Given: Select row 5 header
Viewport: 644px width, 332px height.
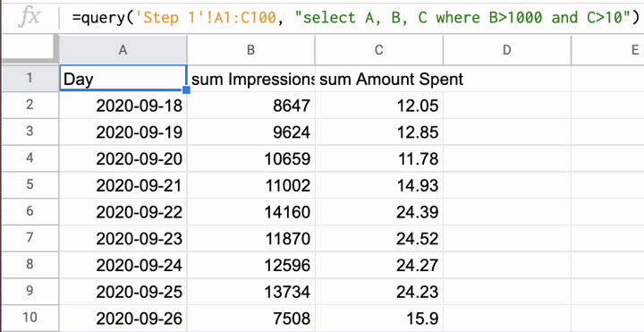Looking at the screenshot, I should point(30,184).
